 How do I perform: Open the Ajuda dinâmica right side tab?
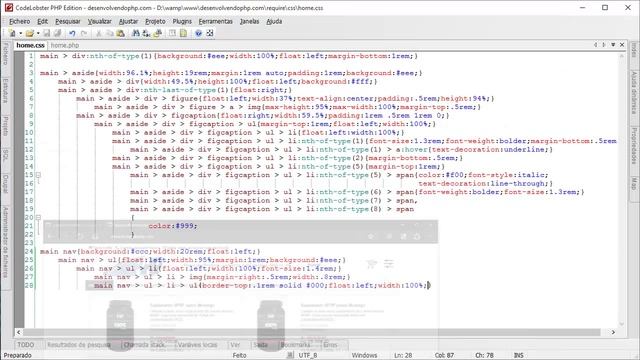pos(634,93)
